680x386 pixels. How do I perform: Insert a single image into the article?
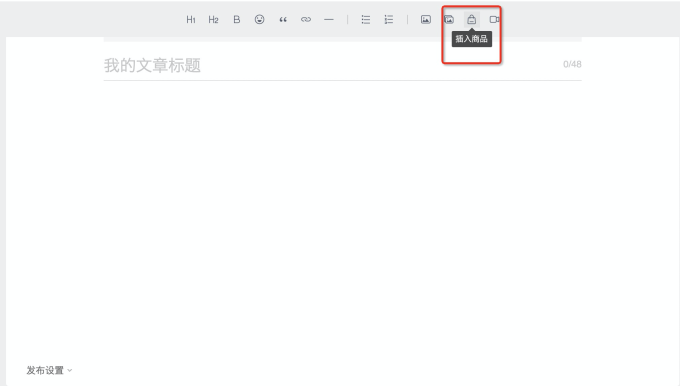point(426,20)
